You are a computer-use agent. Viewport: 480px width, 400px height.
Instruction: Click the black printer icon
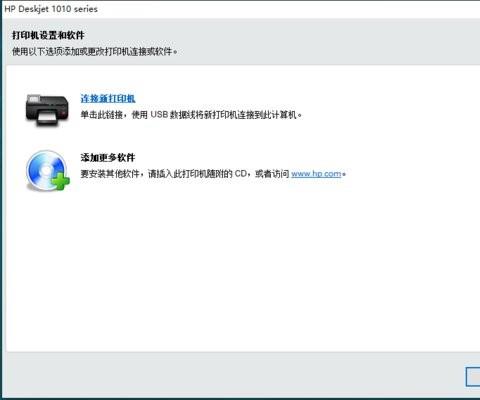[48, 110]
